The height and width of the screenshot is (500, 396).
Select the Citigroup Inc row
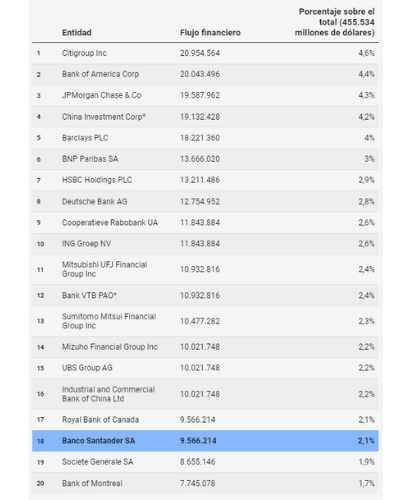pyautogui.click(x=205, y=53)
